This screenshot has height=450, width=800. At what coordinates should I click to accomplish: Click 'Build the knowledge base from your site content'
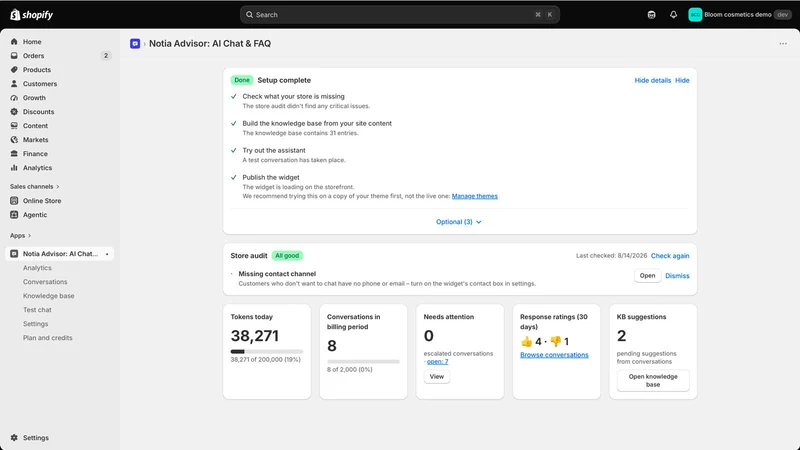tap(317, 123)
